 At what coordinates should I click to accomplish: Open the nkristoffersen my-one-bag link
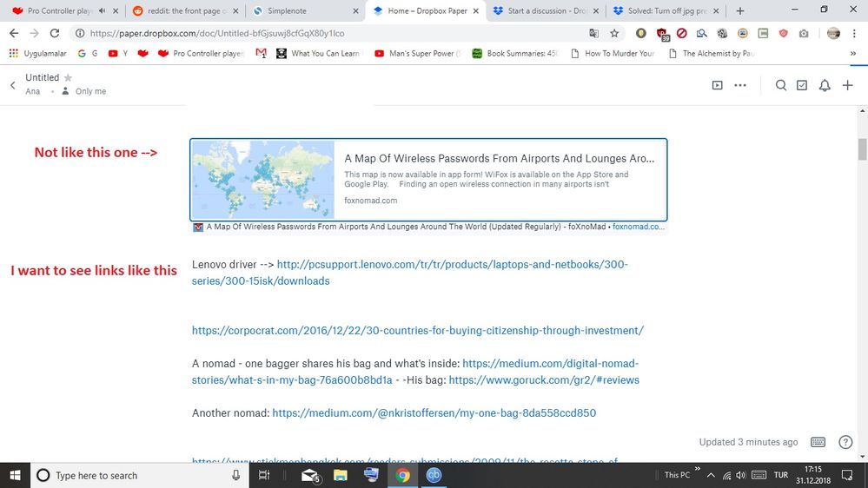pos(434,412)
